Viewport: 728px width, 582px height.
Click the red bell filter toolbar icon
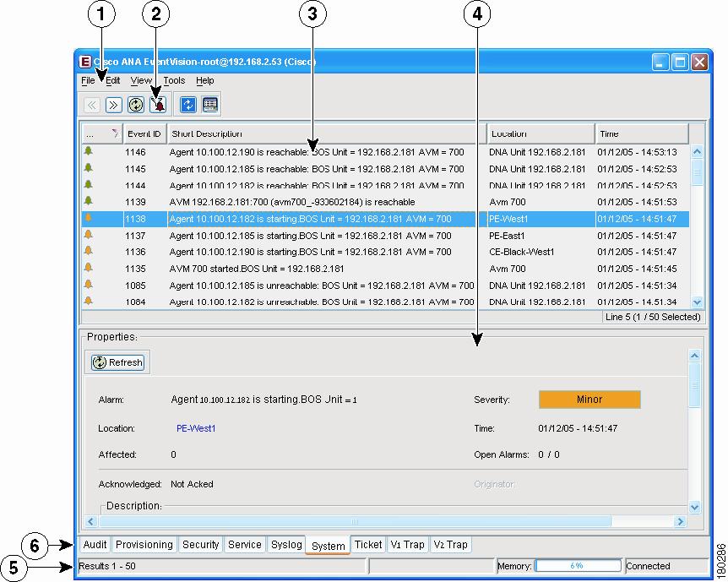[158, 105]
